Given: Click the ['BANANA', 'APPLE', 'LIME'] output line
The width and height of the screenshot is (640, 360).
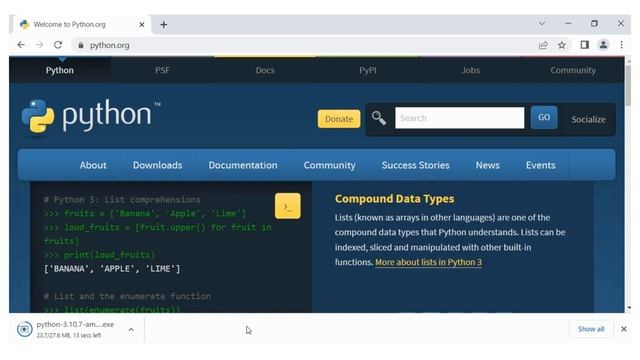Looking at the screenshot, I should (x=112, y=269).
